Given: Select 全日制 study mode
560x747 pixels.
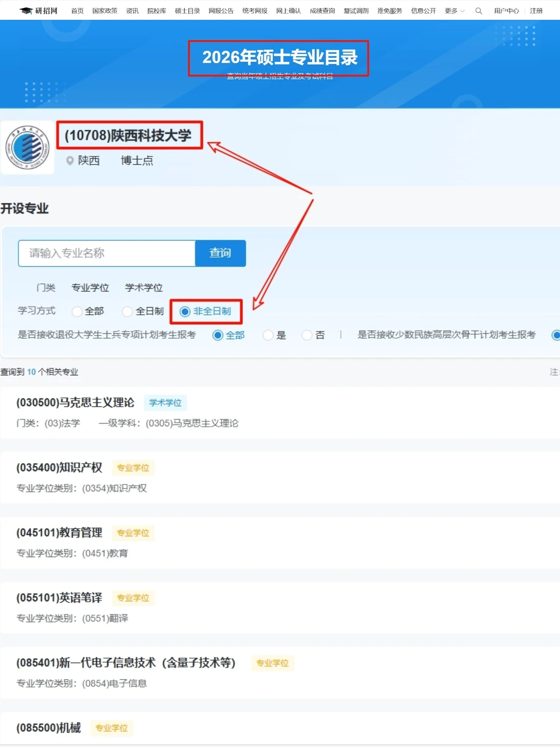Looking at the screenshot, I should coord(128,311).
